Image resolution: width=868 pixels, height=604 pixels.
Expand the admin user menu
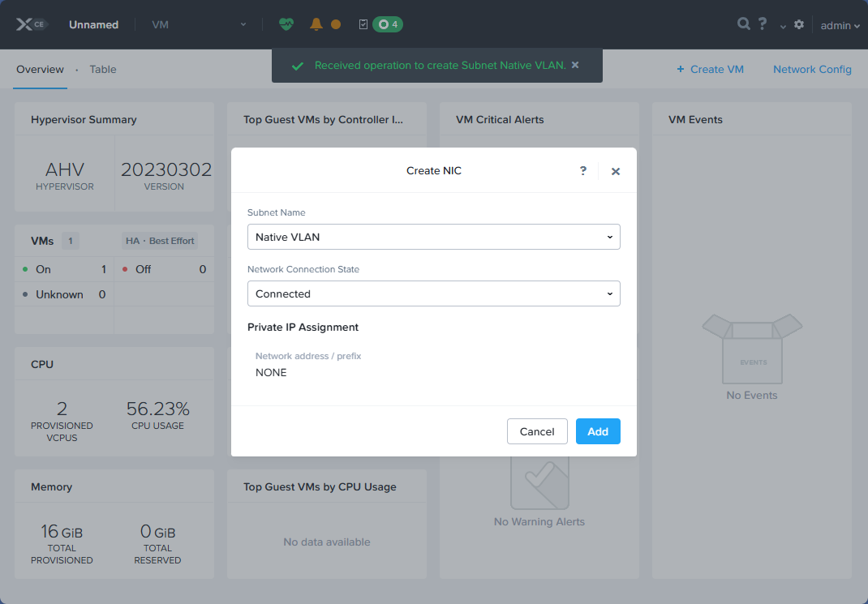tap(838, 25)
